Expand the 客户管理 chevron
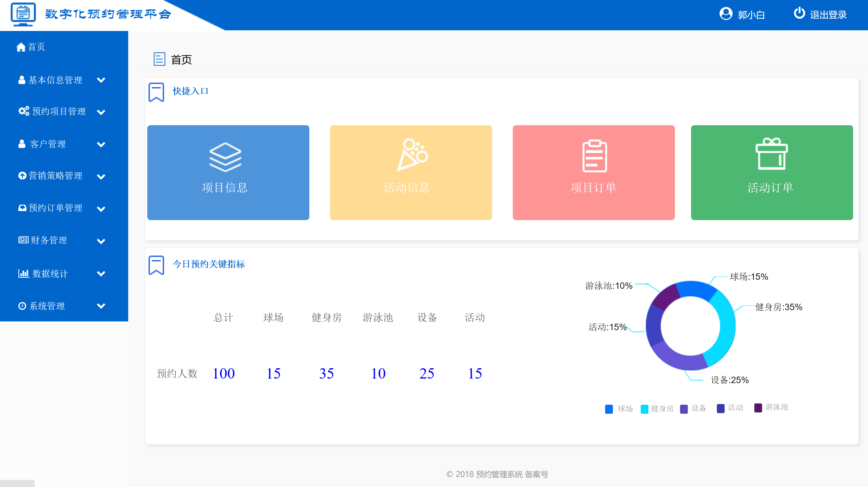 tap(101, 145)
